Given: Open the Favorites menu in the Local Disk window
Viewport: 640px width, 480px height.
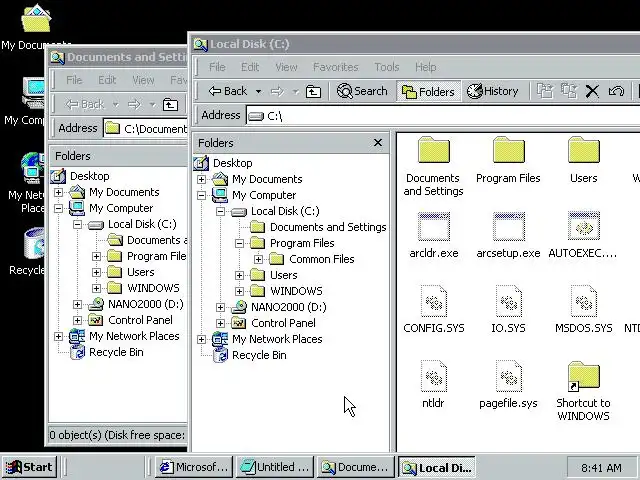Looking at the screenshot, I should pyautogui.click(x=336, y=67).
